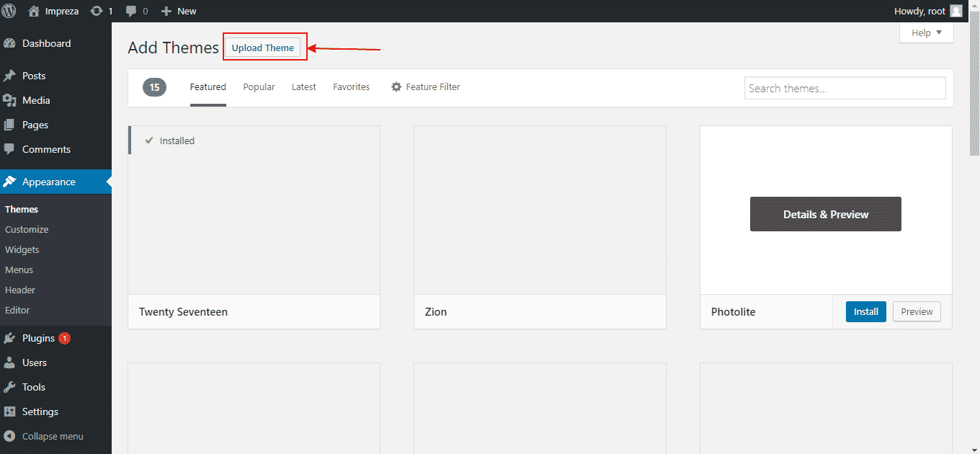The height and width of the screenshot is (454, 980).
Task: Install the Photolite theme
Action: coord(866,311)
